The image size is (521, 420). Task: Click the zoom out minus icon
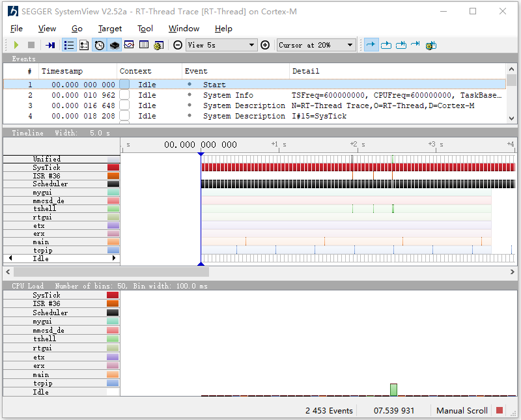click(178, 45)
